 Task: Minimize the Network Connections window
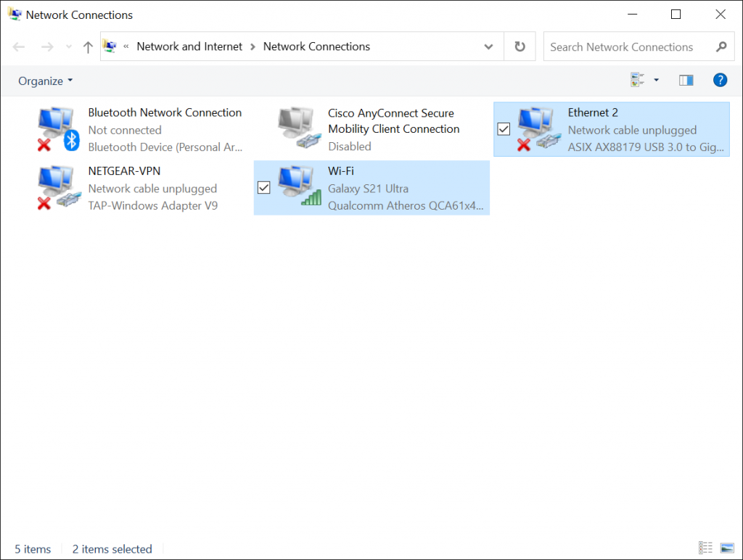click(x=632, y=15)
